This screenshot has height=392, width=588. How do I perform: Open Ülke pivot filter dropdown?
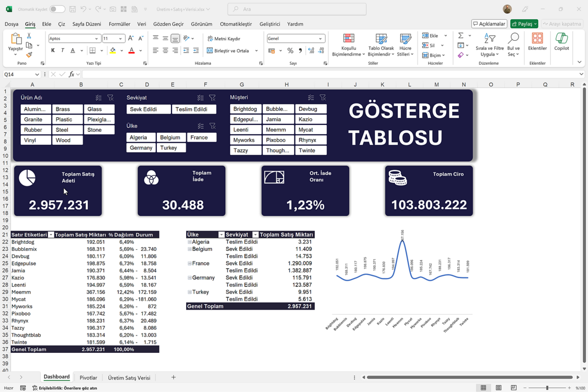tap(221, 235)
